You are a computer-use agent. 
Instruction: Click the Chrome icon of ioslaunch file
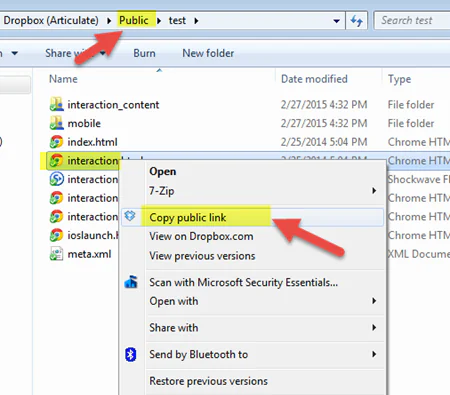coord(56,235)
